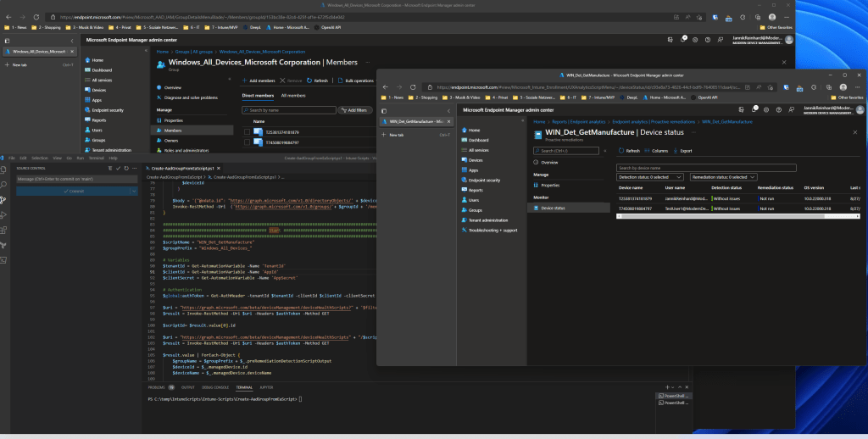Click the Search by device name field
Viewport: 868px width, 439px height.
706,168
